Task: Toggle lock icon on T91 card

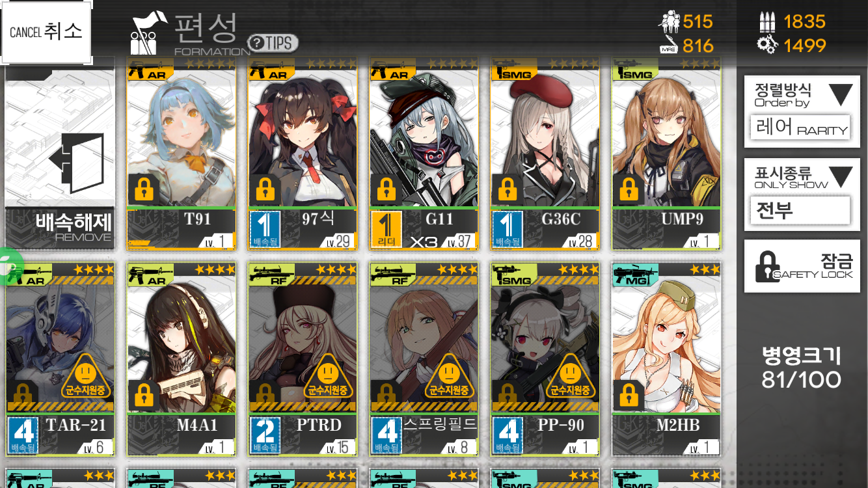Action: 144,190
